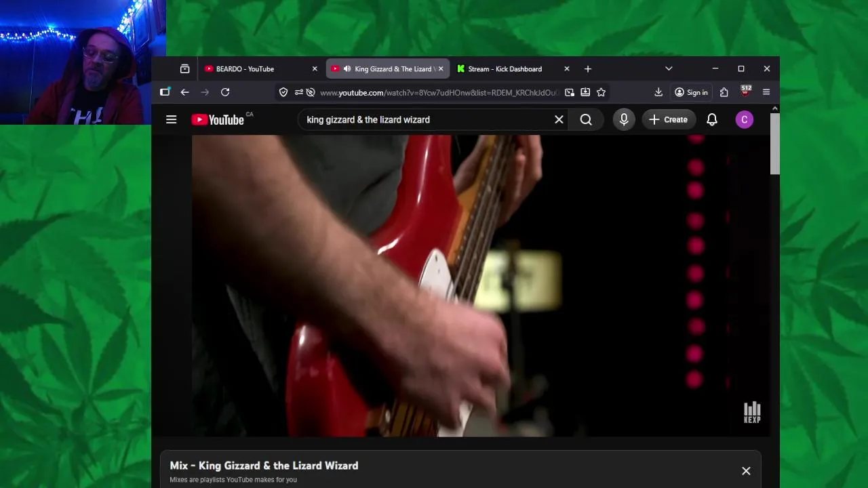Expand the list all tabs dropdown
The height and width of the screenshot is (488, 868).
669,68
